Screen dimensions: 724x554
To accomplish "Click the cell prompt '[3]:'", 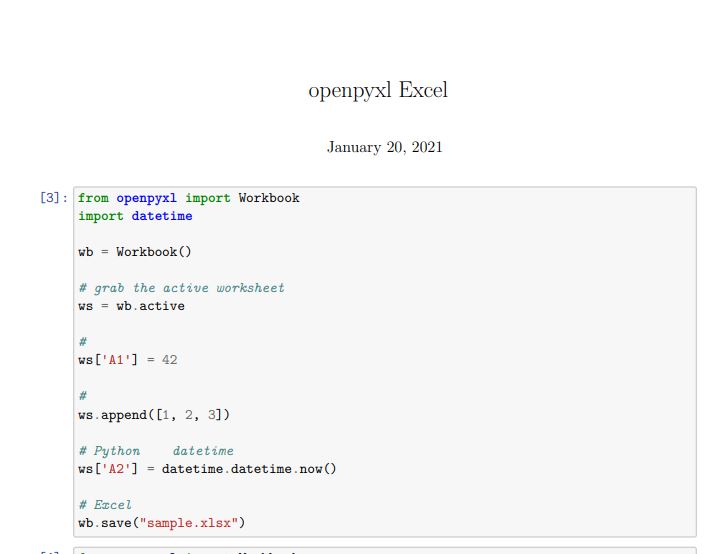I will click(54, 198).
